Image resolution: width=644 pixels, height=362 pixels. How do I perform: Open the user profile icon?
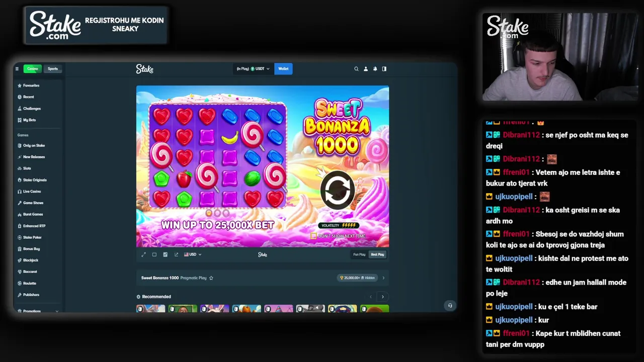[x=366, y=69]
